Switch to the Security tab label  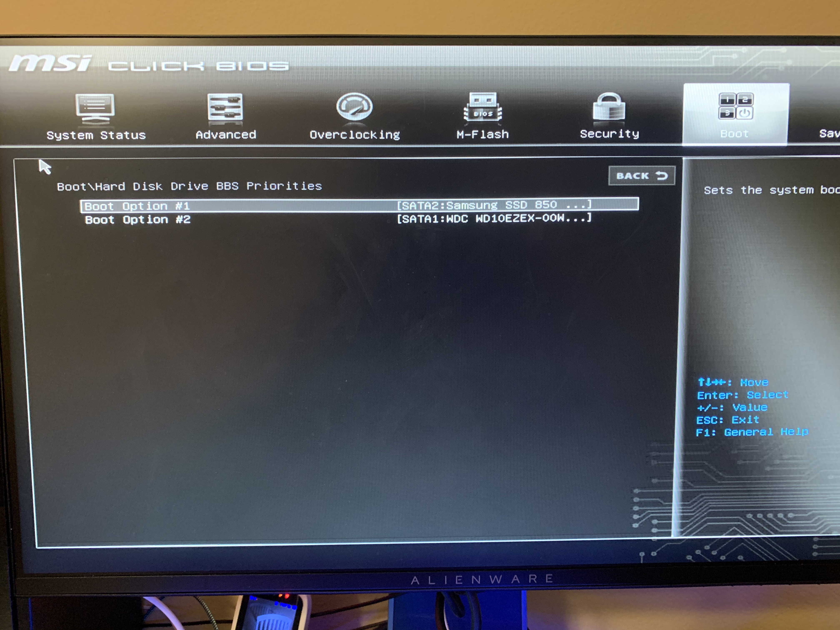(610, 134)
